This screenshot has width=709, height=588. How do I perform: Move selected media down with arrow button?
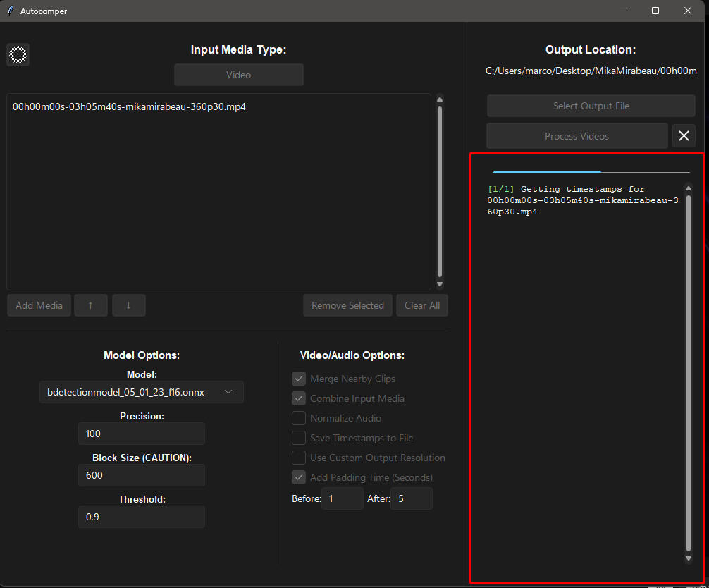point(129,305)
